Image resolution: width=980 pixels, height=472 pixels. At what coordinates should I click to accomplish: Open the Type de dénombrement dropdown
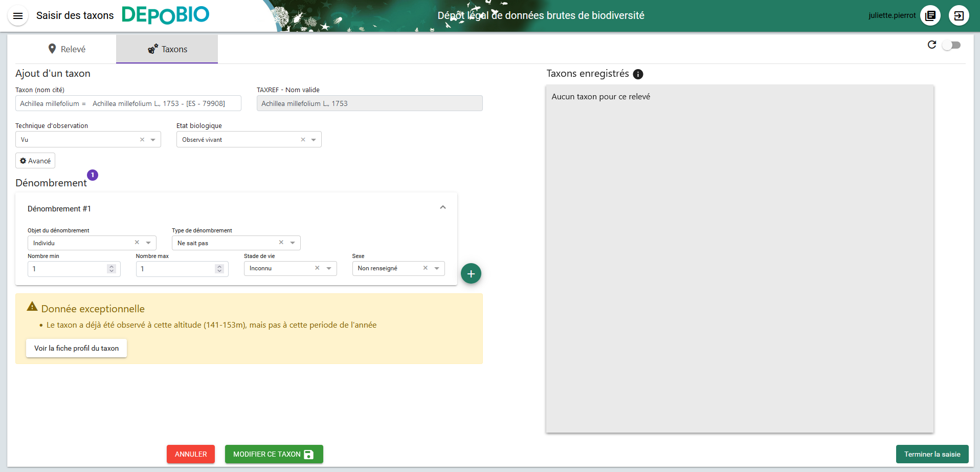point(293,243)
